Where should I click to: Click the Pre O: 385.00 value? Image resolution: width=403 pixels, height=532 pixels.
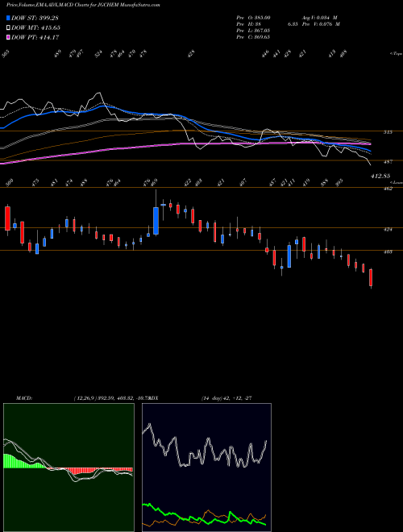click(253, 18)
